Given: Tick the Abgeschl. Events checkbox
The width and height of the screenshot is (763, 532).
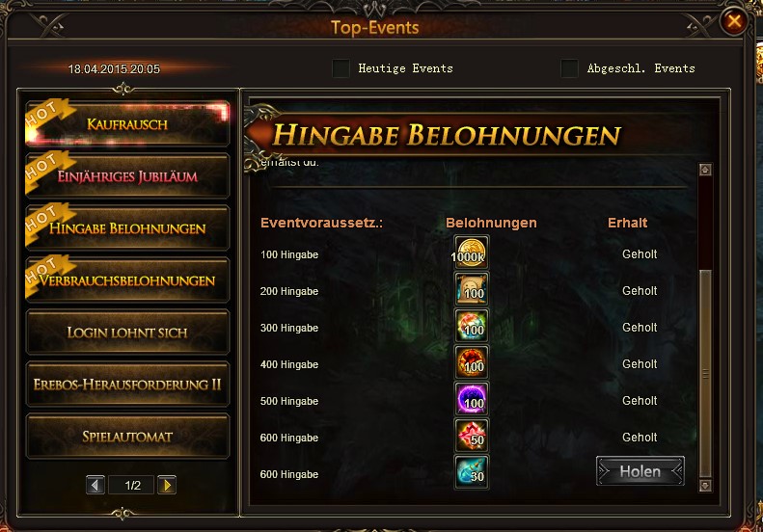Looking at the screenshot, I should 569,68.
